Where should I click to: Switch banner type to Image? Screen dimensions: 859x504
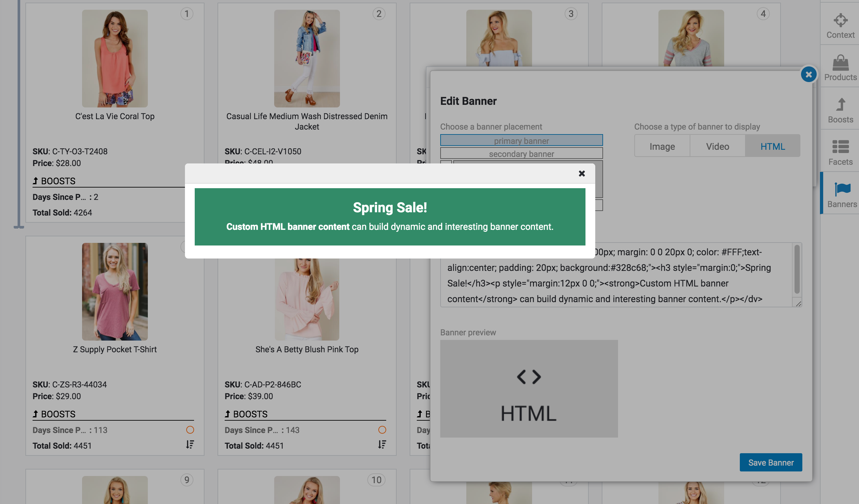(662, 146)
